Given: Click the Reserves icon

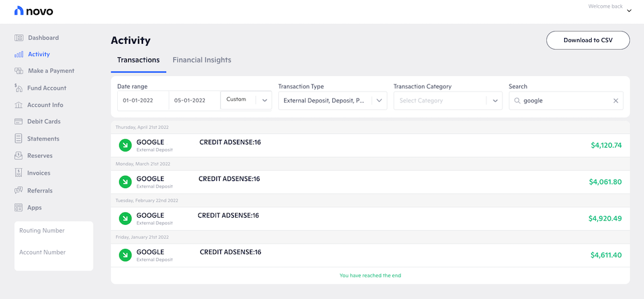Looking at the screenshot, I should (x=19, y=156).
